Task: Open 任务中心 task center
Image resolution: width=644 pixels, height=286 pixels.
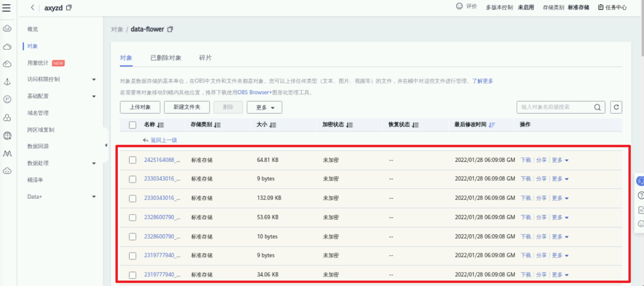Action: pyautogui.click(x=612, y=7)
